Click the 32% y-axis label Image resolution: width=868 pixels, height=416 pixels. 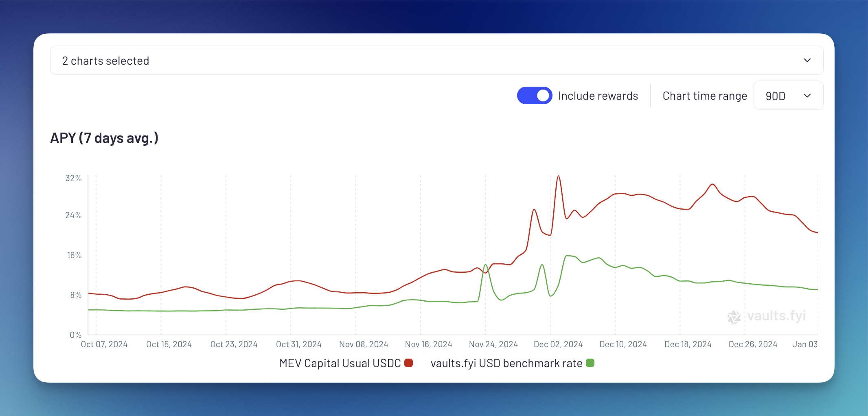pyautogui.click(x=74, y=178)
